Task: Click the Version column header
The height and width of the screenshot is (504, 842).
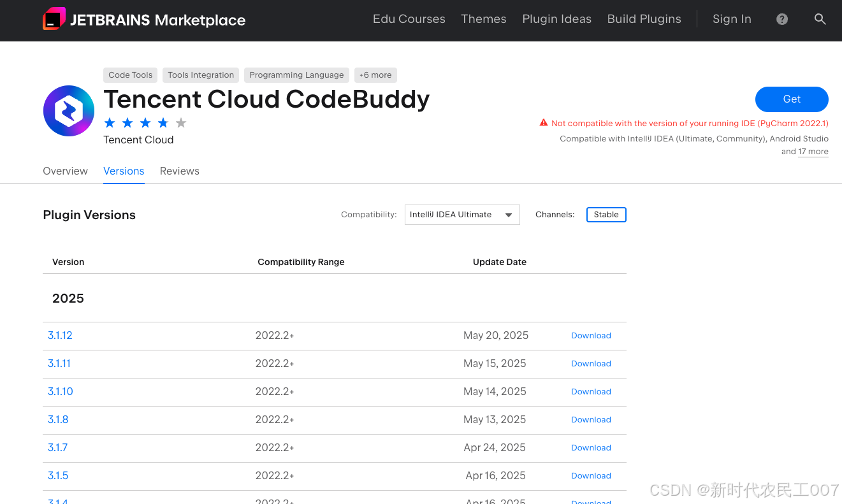Action: [x=68, y=262]
